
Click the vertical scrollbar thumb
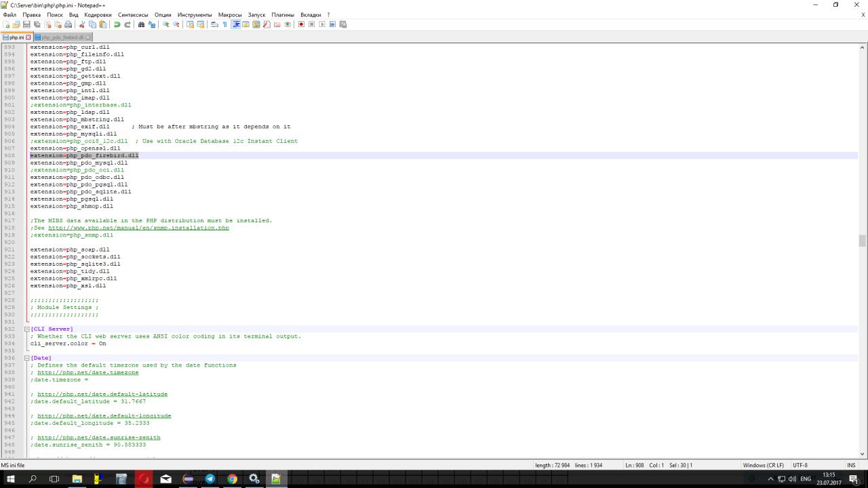pyautogui.click(x=863, y=241)
